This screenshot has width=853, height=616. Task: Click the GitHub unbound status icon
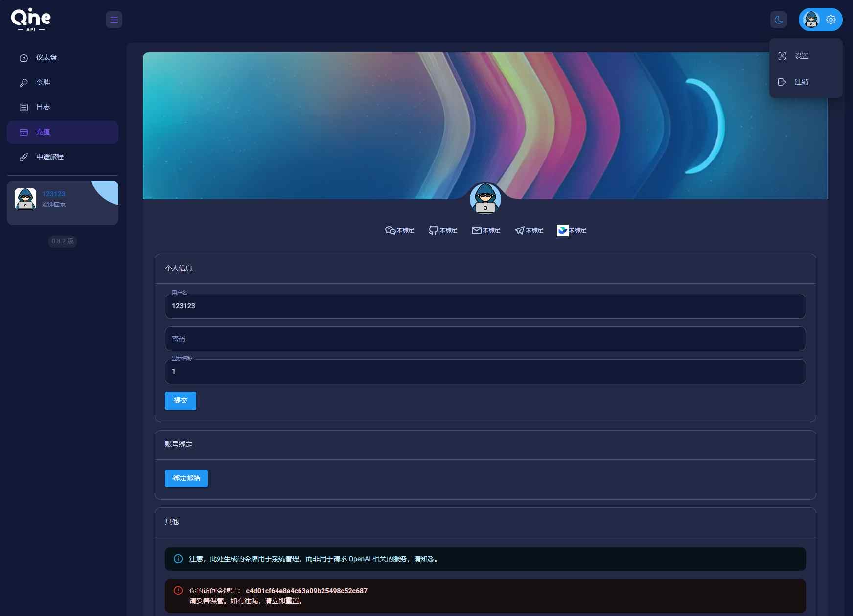click(433, 230)
